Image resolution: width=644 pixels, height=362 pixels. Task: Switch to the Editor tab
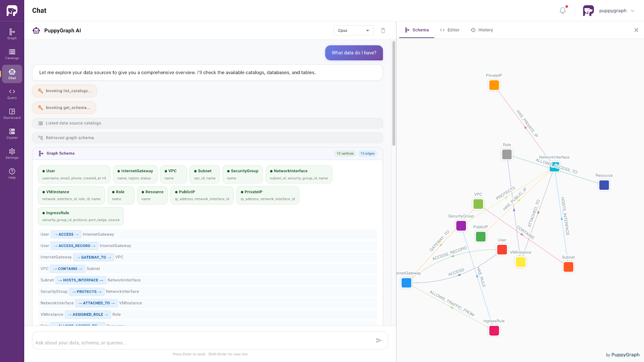[450, 30]
